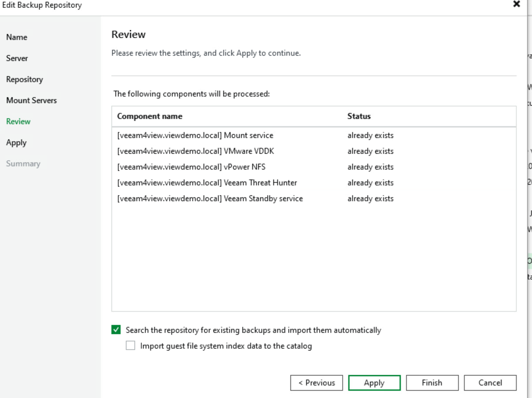Select the Review step in sidebar
Screen dimensions: 532x398
tap(18, 122)
